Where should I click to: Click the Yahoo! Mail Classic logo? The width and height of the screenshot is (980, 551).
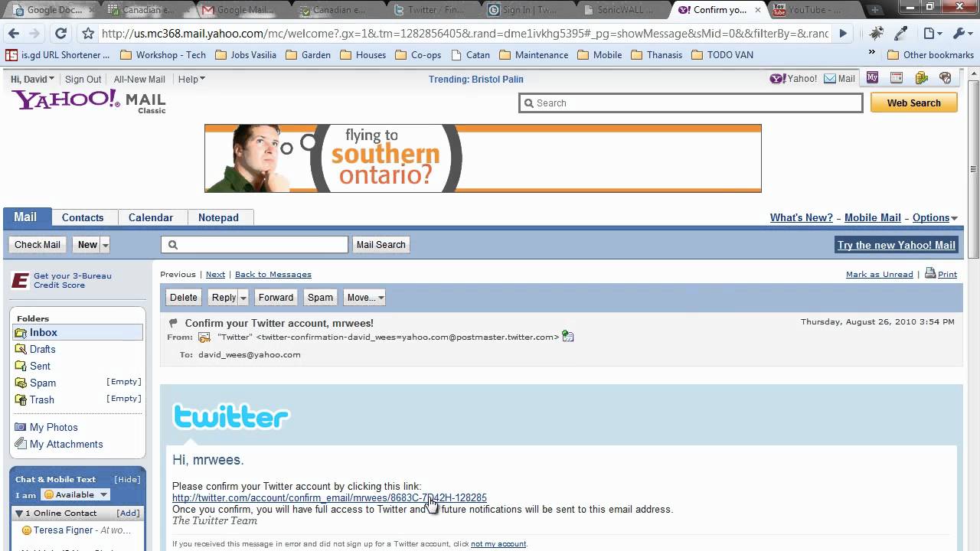click(88, 101)
